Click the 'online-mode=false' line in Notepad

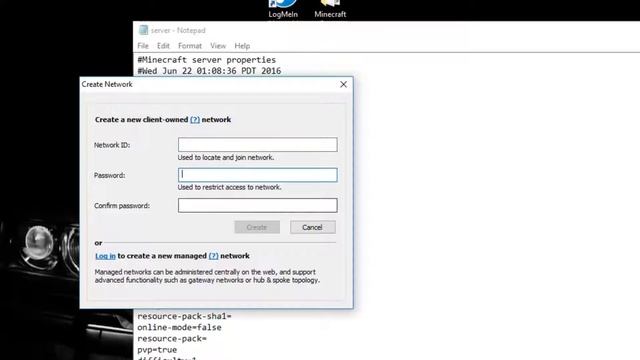tap(179, 327)
